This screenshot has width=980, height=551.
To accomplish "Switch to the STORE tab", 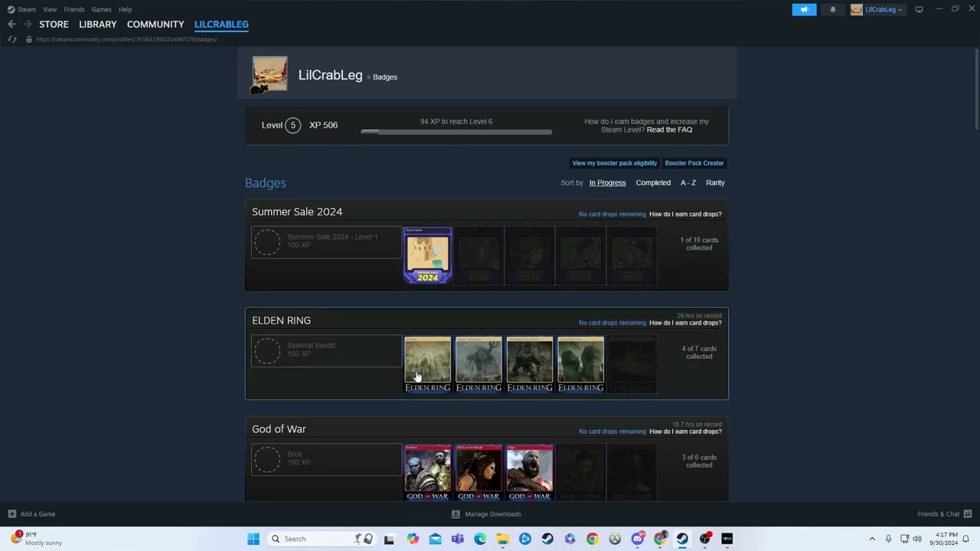I will pos(54,24).
